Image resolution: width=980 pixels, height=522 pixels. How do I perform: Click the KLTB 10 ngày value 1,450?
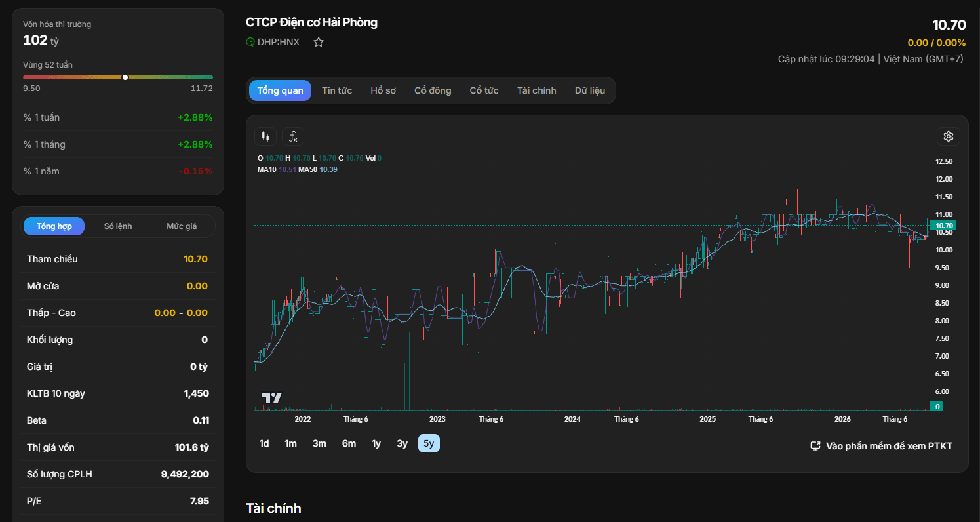[x=197, y=393]
